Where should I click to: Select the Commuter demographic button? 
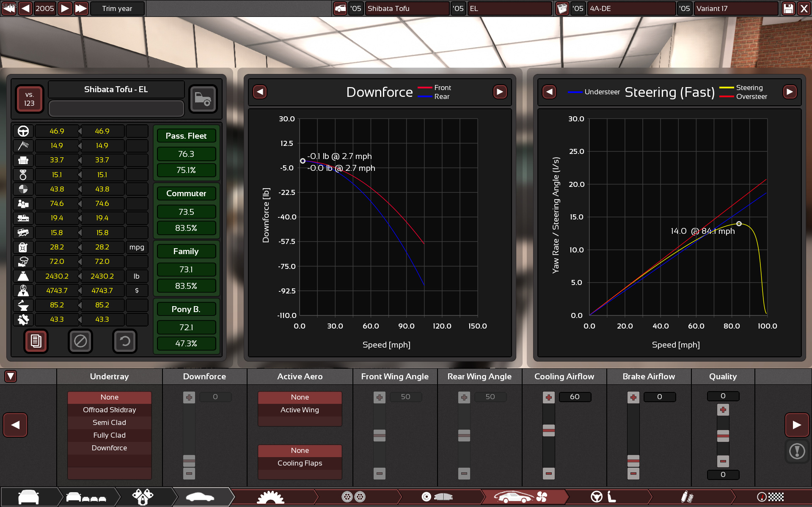pyautogui.click(x=186, y=193)
